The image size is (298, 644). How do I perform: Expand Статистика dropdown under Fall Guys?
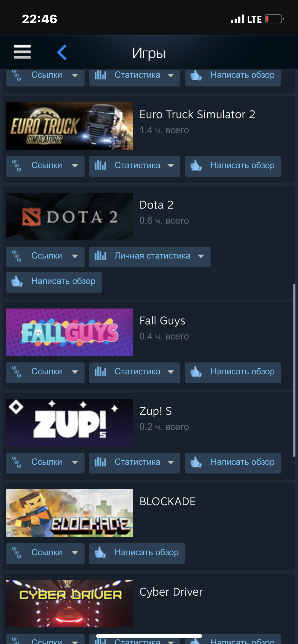point(135,372)
